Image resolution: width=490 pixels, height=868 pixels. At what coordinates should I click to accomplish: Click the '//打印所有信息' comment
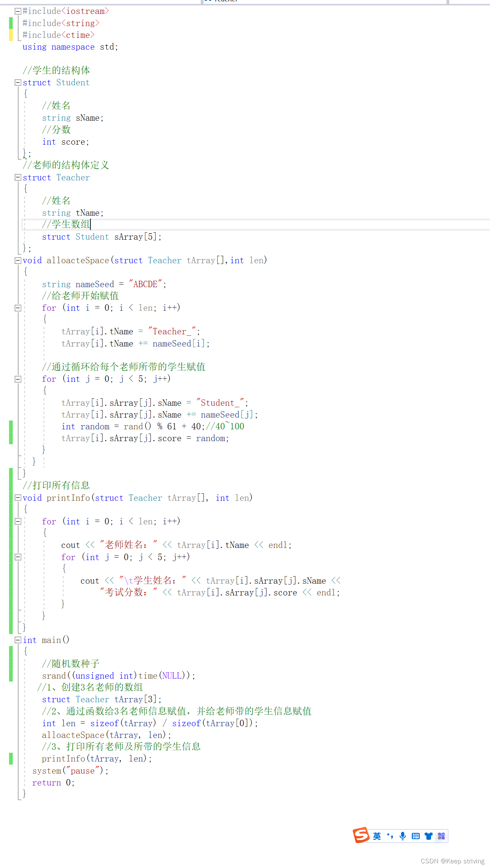pos(56,485)
